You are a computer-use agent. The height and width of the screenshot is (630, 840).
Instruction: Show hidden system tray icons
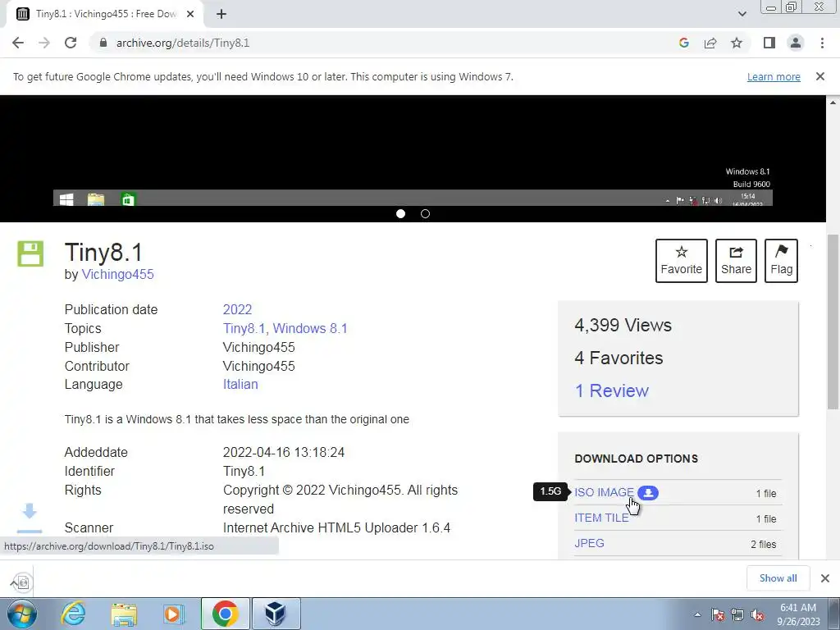pyautogui.click(x=697, y=614)
